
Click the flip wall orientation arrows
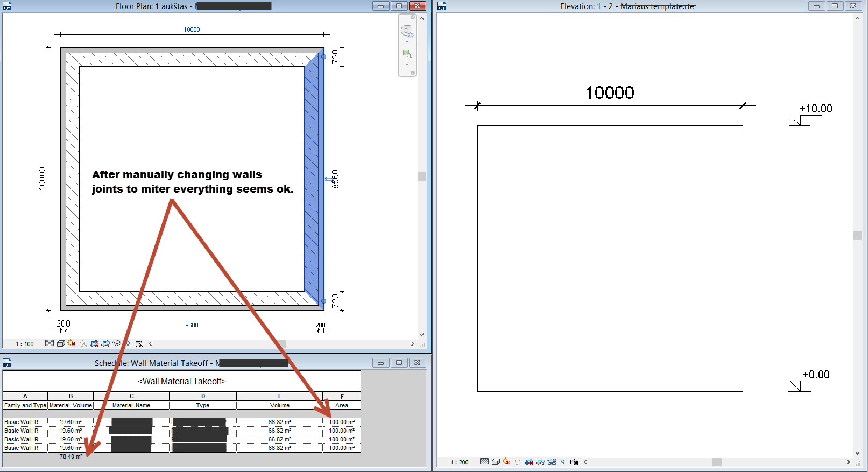(x=328, y=179)
